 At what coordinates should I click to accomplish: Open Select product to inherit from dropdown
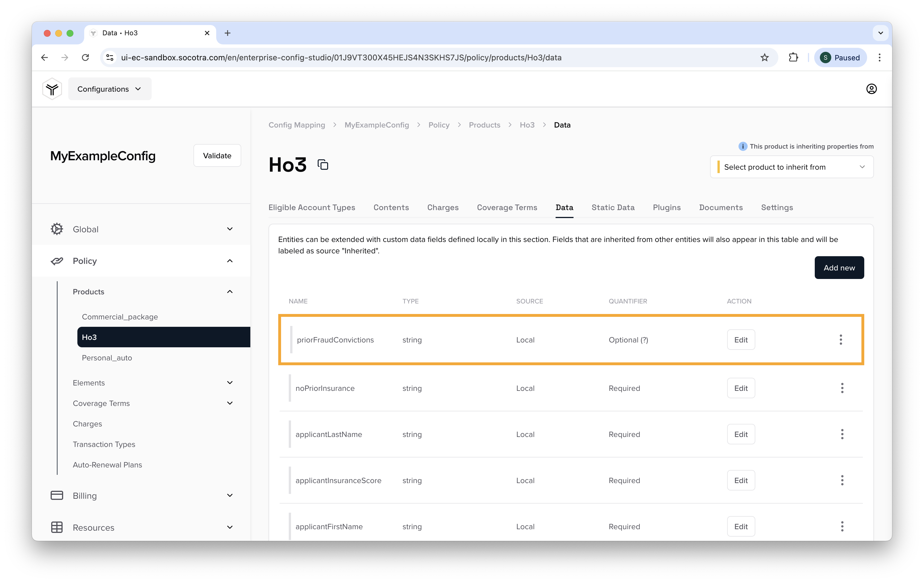tap(792, 167)
